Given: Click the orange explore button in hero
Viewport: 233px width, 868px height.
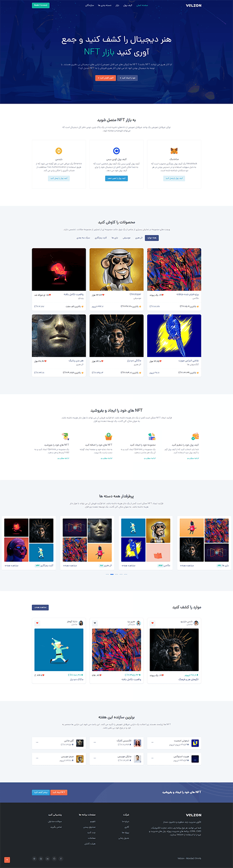Looking at the screenshot, I should tap(105, 78).
